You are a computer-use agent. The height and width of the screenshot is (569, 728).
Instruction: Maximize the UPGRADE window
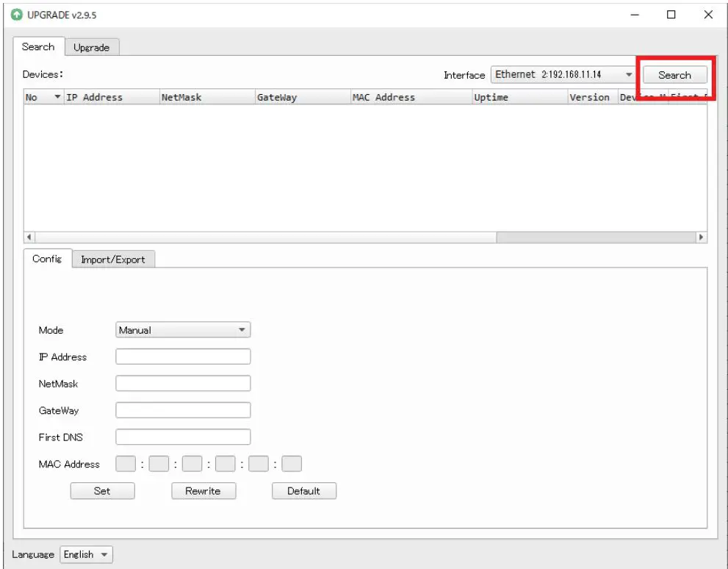point(671,15)
